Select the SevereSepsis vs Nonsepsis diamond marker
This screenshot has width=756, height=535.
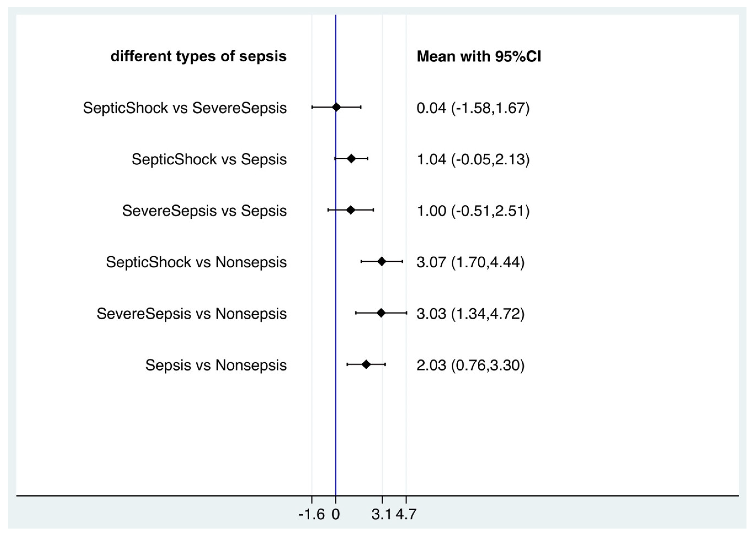point(381,313)
